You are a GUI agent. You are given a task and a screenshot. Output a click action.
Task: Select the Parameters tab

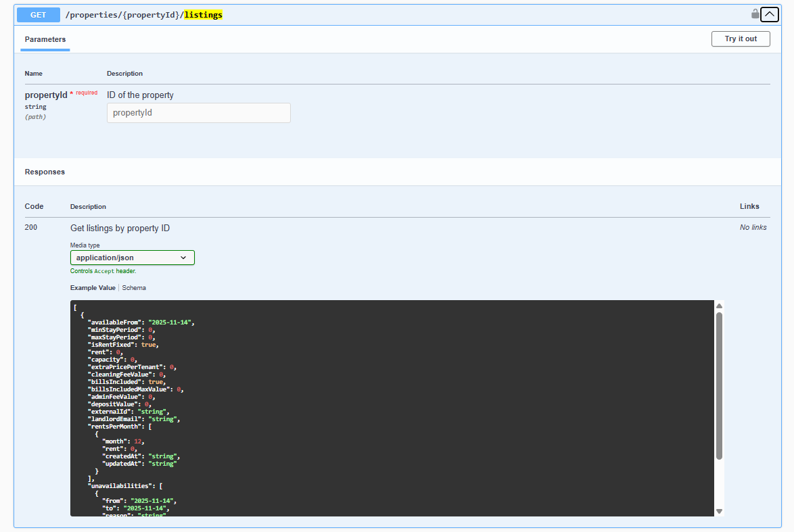(45, 39)
